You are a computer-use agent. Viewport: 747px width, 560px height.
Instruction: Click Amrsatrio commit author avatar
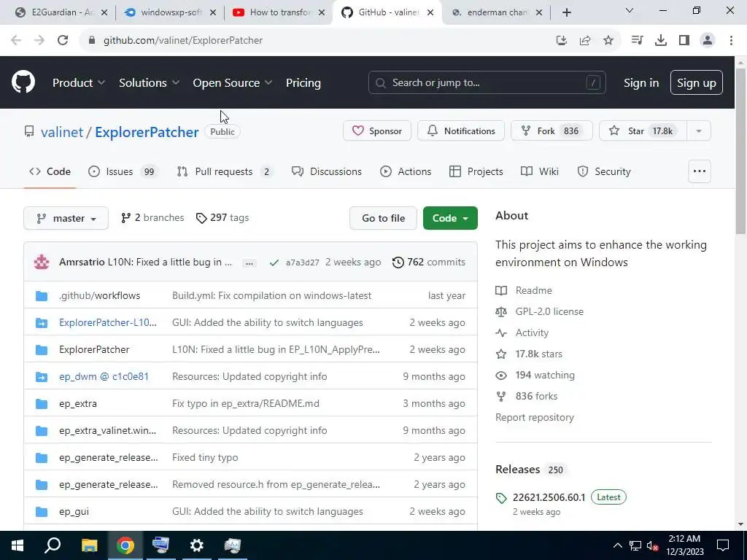click(x=42, y=262)
